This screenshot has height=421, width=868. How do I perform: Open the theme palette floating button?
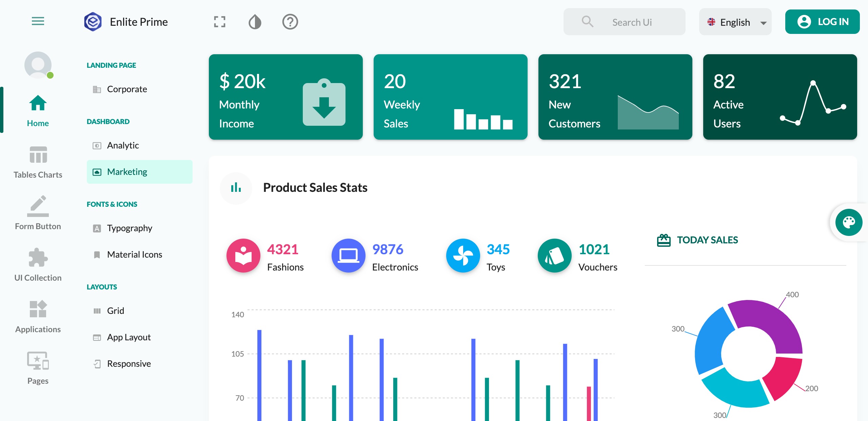point(849,222)
